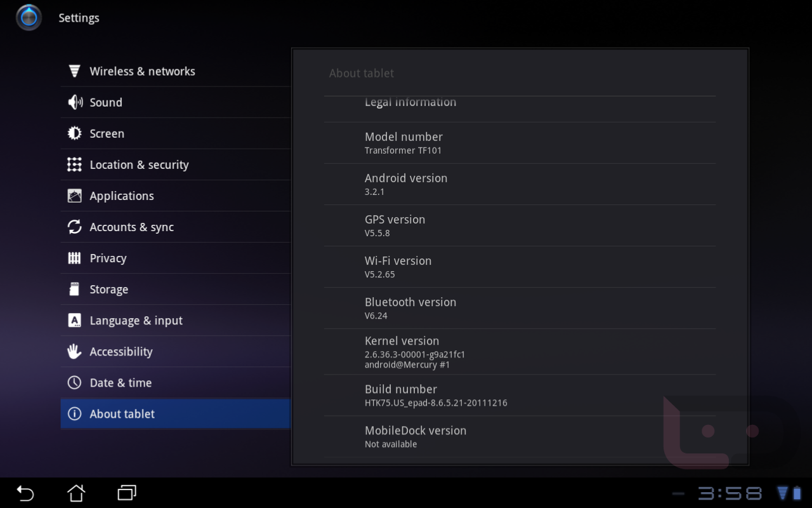Open the Recent apps switcher

tap(127, 493)
